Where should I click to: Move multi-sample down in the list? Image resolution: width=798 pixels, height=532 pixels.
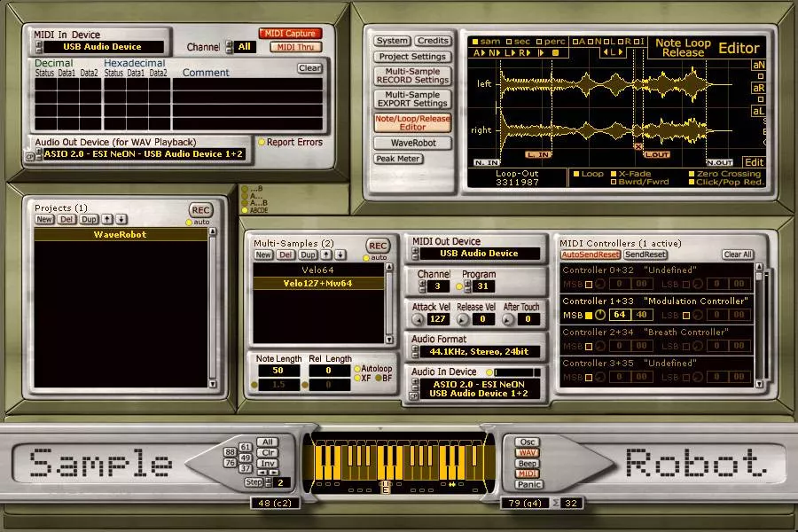pos(340,255)
